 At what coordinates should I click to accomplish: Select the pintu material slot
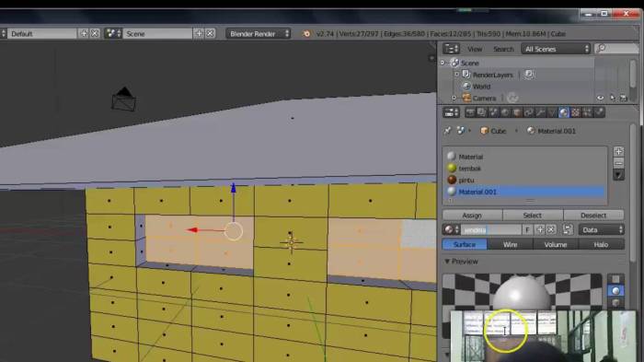click(524, 180)
